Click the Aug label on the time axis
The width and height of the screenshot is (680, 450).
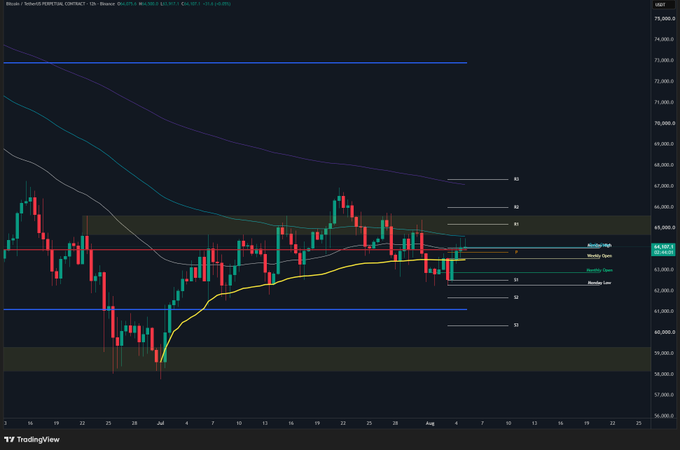[x=430, y=423]
